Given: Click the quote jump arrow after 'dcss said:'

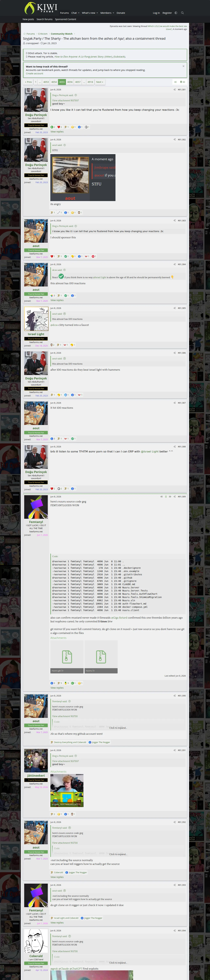Looking at the screenshot, I should pos(64,270).
